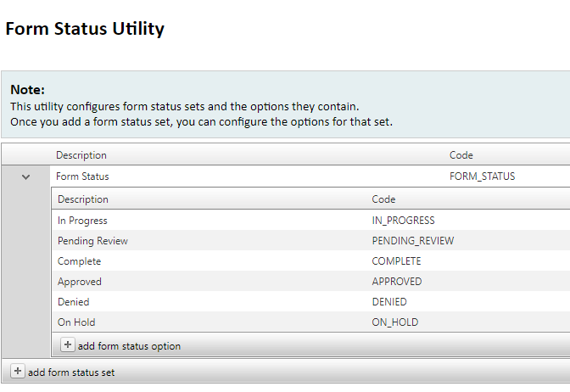
Task: Select the Approved status row
Action: 310,281
